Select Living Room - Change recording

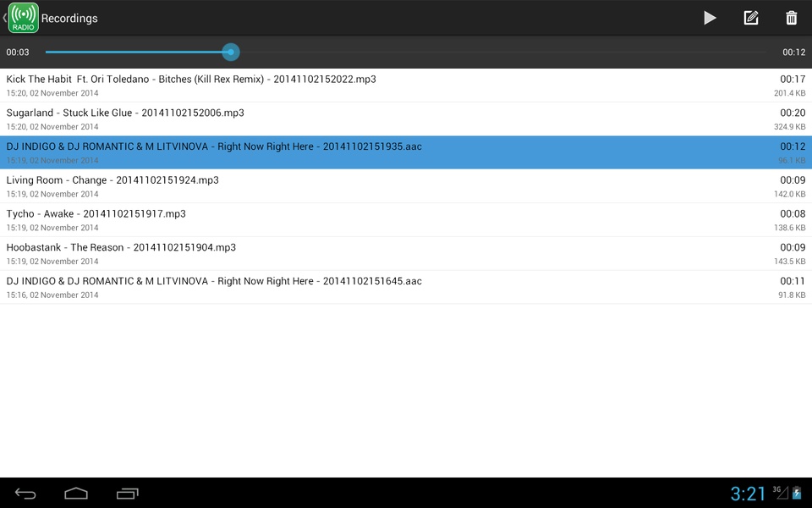coord(406,186)
